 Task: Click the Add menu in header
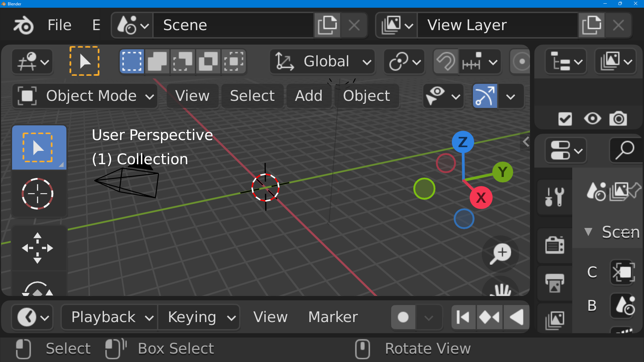coord(309,96)
